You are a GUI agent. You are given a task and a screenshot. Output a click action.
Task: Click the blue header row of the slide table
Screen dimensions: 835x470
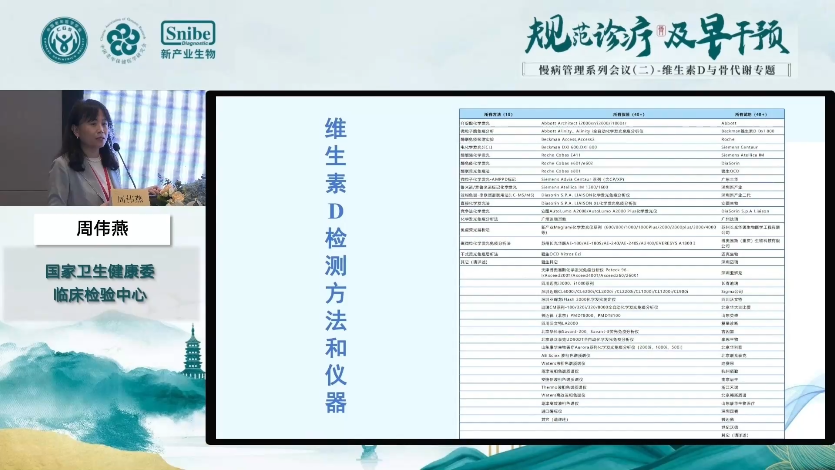(621, 114)
